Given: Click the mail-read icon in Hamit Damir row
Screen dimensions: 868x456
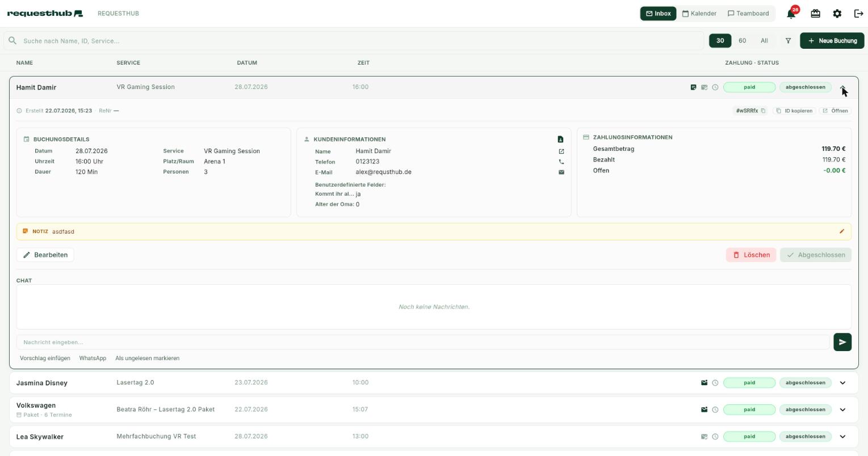Looking at the screenshot, I should pos(704,87).
